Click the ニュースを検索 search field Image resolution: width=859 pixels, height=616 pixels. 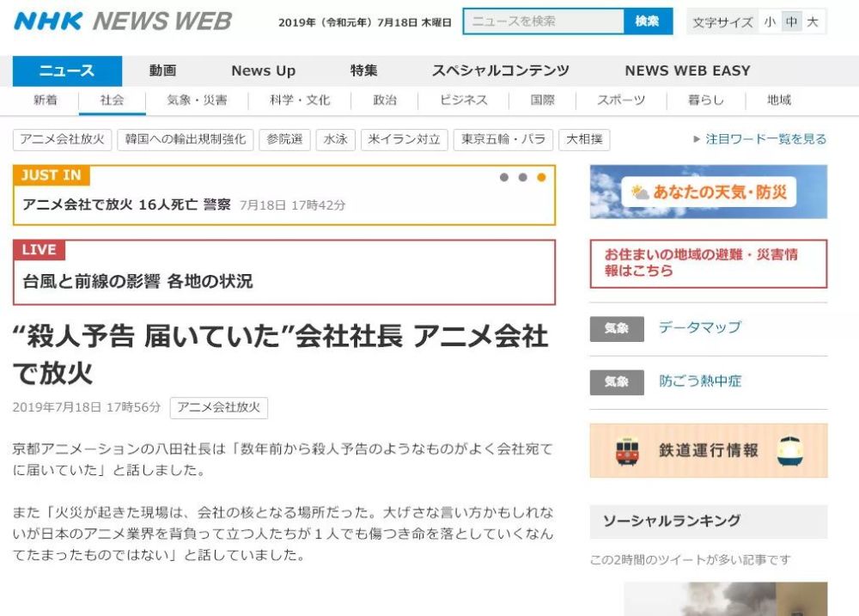tap(544, 21)
